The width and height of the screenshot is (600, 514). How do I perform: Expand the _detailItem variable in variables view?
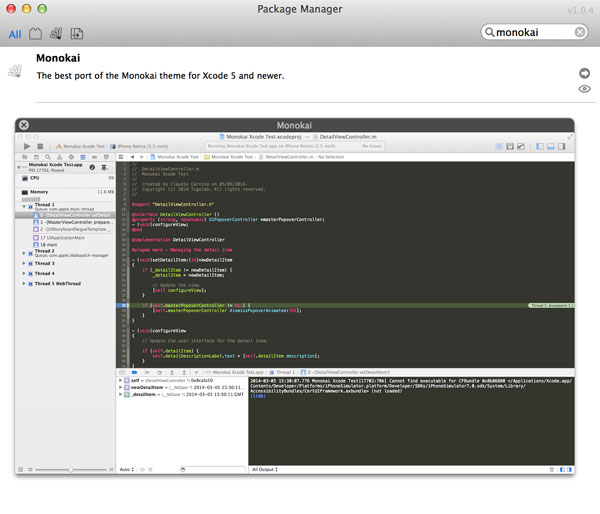[120, 394]
